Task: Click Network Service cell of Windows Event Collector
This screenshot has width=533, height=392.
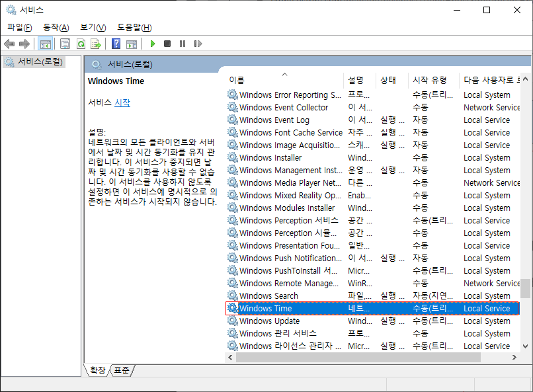Action: [491, 107]
